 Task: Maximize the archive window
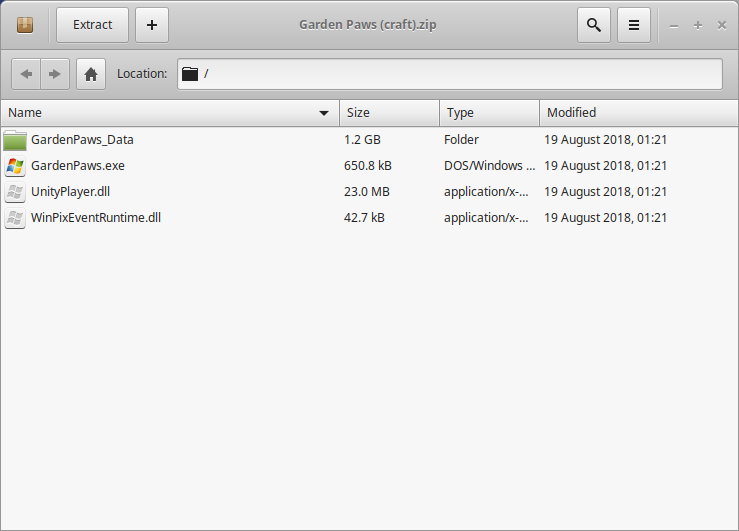click(x=698, y=25)
